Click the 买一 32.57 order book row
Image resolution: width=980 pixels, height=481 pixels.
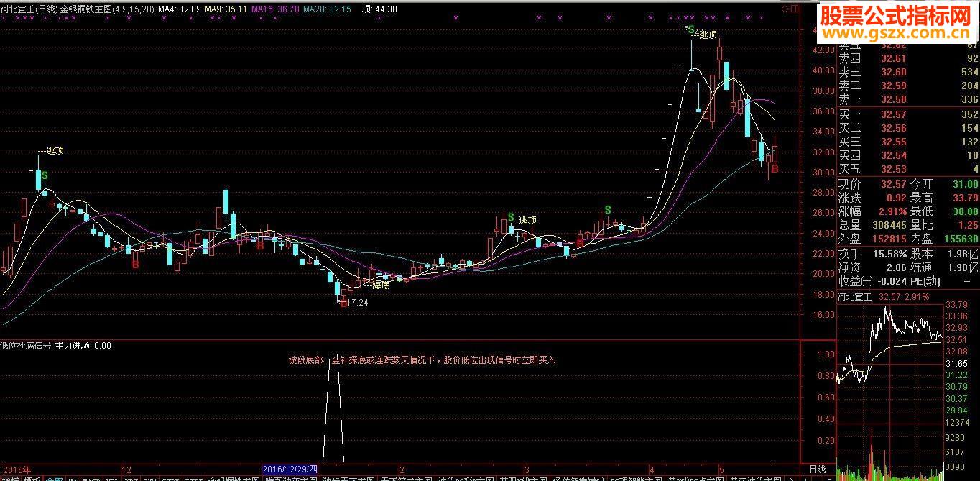point(908,114)
